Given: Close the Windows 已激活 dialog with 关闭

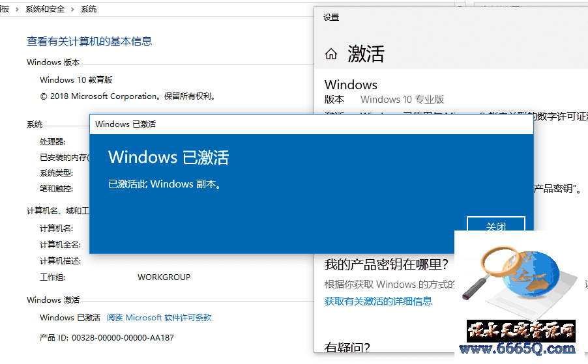Looking at the screenshot, I should 495,223.
